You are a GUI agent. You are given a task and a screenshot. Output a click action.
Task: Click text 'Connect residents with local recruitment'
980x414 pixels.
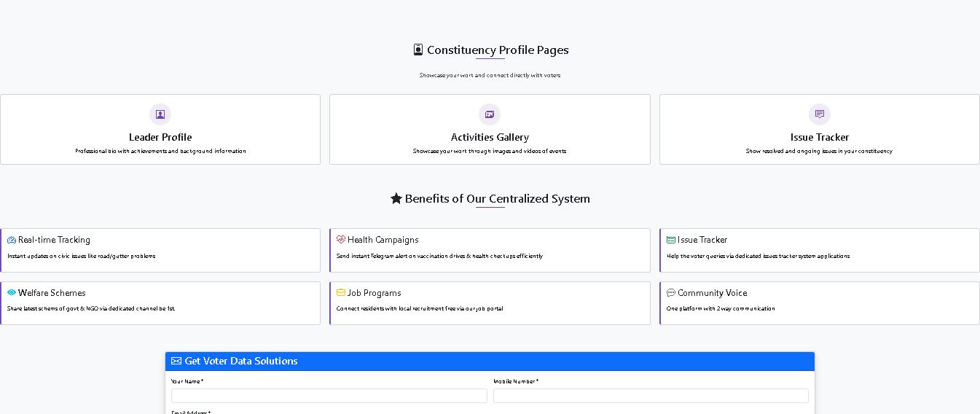(x=390, y=309)
